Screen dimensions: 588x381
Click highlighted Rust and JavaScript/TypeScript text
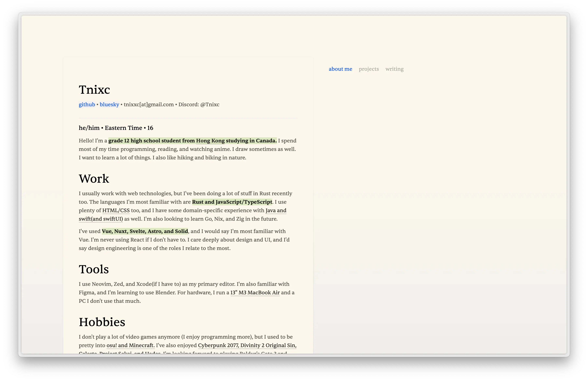(232, 202)
